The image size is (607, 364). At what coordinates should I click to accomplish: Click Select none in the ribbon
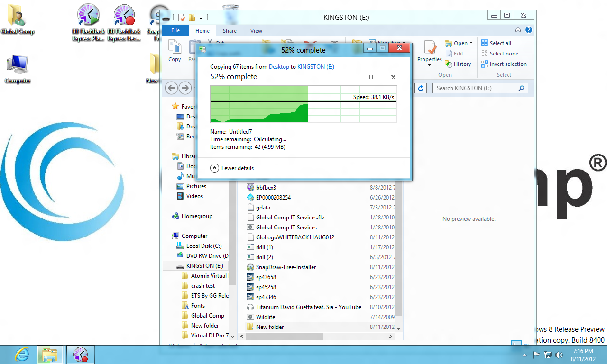499,54
